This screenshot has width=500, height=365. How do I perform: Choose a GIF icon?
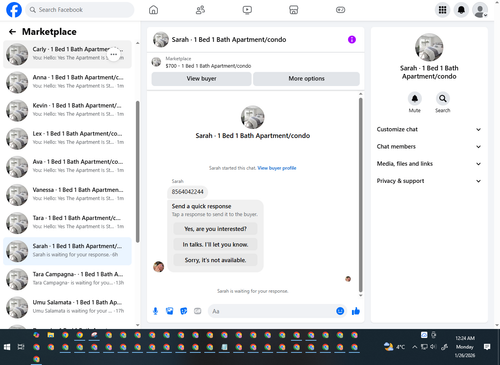pyautogui.click(x=198, y=311)
